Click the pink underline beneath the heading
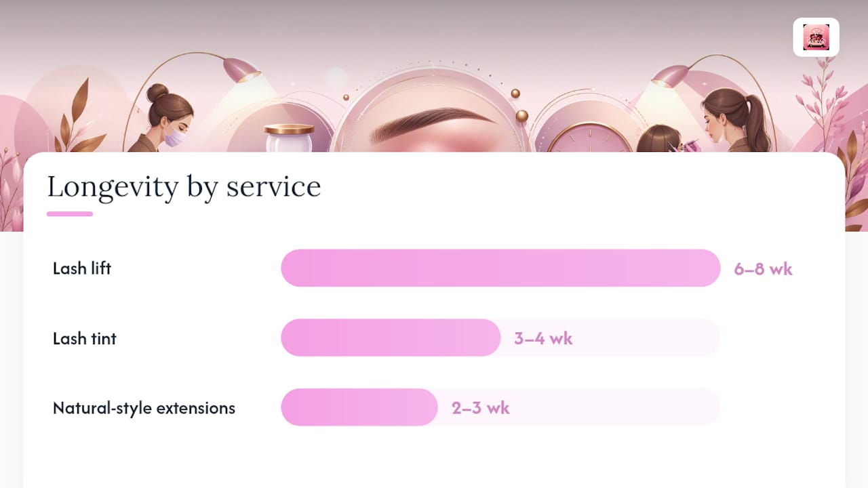The image size is (868, 488). [70, 214]
